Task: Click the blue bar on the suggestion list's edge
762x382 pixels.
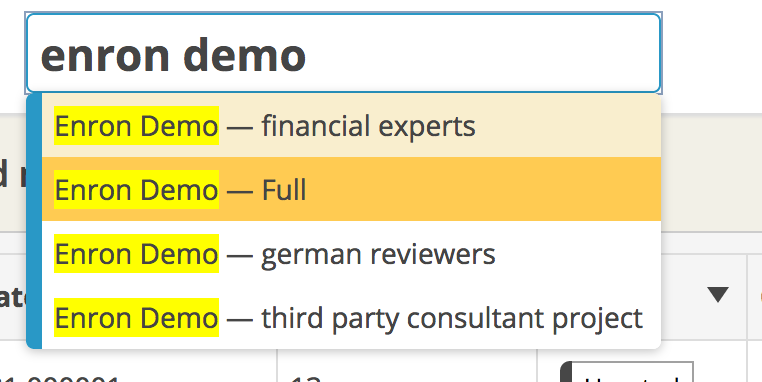Action: (x=34, y=221)
